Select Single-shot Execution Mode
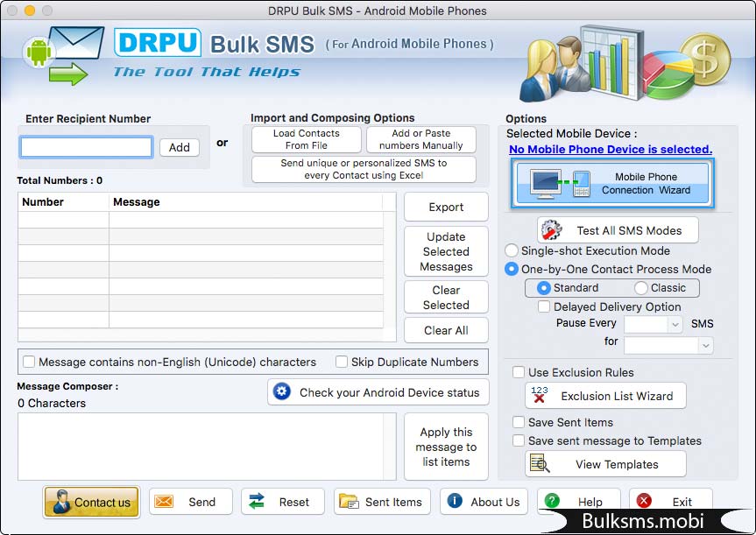Screen dimensions: 756x535 511,250
